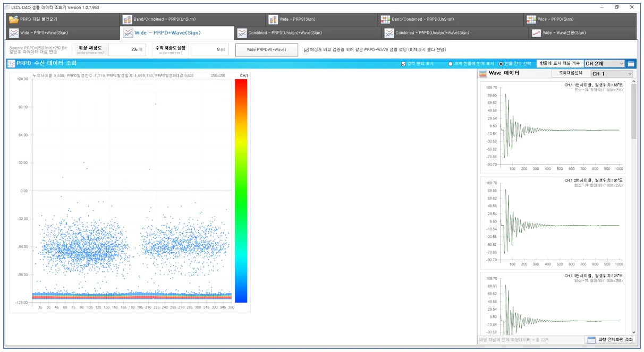The image size is (644, 352).
Task: Click the Combined PRPS+Wave tab icon
Action: pos(242,33)
